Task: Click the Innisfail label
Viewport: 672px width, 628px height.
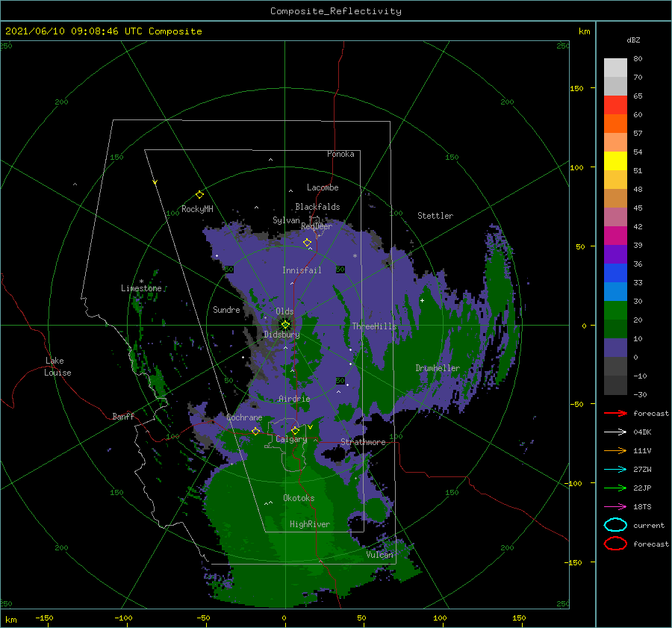Action: [x=302, y=270]
